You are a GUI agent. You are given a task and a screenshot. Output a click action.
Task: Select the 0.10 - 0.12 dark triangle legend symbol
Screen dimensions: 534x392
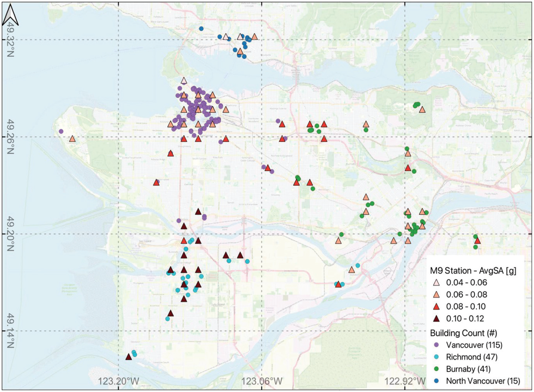pos(436,318)
